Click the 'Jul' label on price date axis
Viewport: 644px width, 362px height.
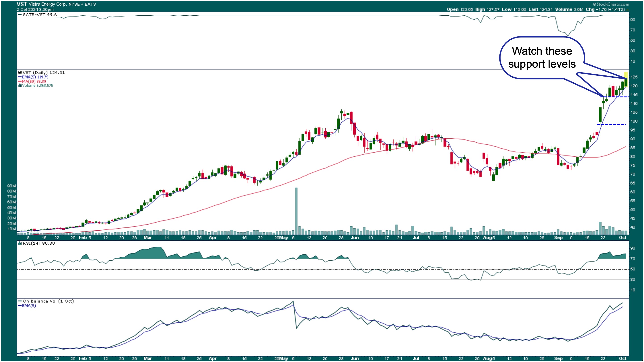click(416, 237)
